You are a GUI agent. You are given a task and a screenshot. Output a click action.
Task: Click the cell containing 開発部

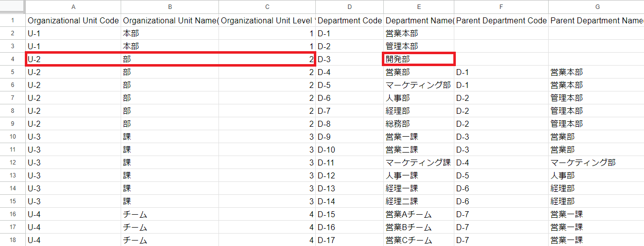pos(418,59)
